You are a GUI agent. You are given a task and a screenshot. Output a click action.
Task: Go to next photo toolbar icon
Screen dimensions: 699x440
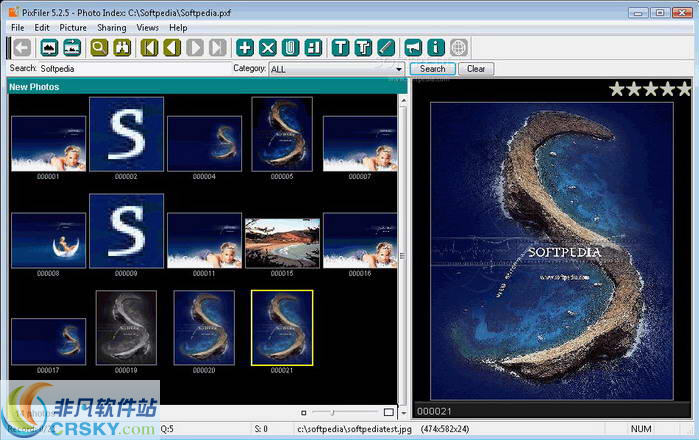click(x=195, y=48)
